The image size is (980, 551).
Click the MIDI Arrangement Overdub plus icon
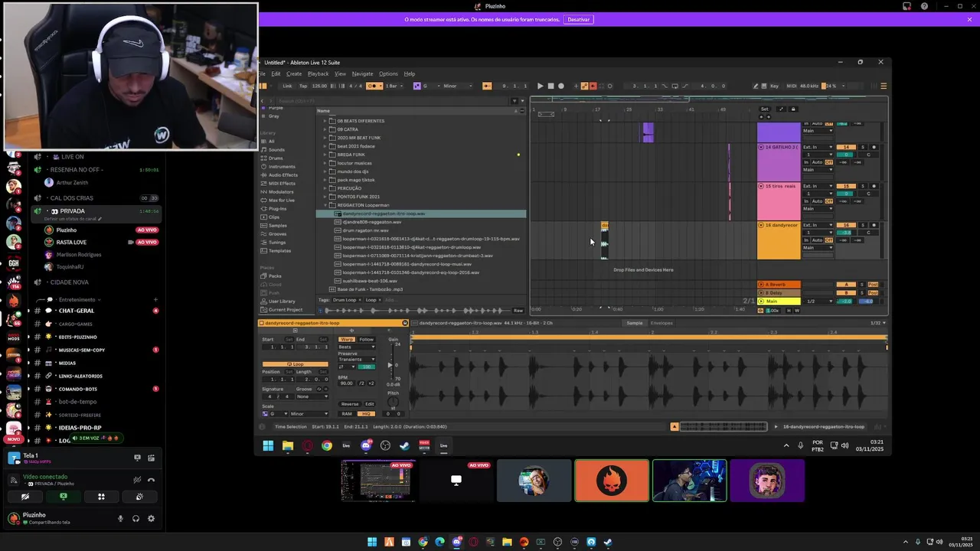[576, 86]
